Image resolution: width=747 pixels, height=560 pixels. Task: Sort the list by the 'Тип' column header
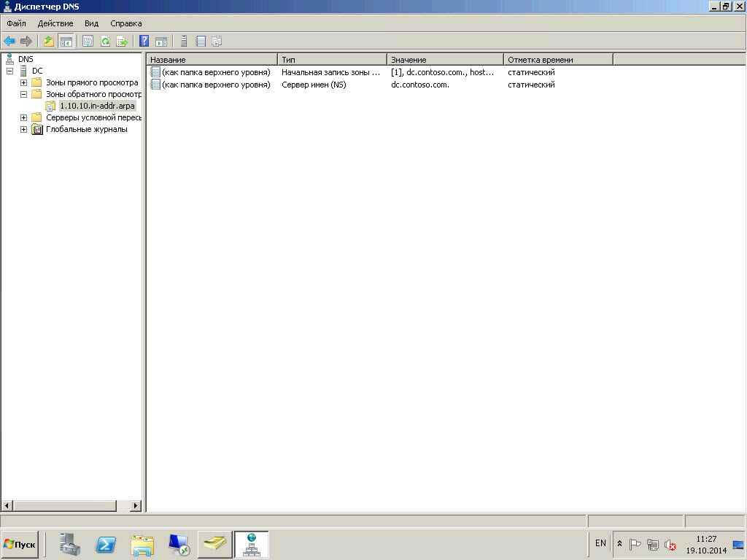click(332, 60)
